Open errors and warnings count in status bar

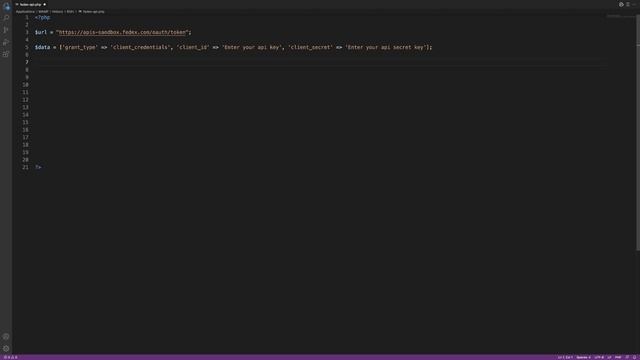[x=11, y=357]
